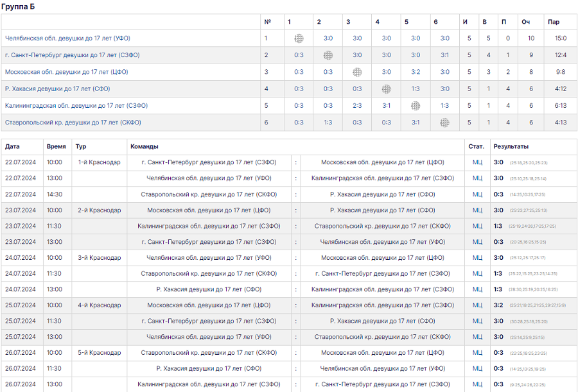Click the Группа Б heading
Viewport: 578px width, 392px height.
tap(17, 6)
